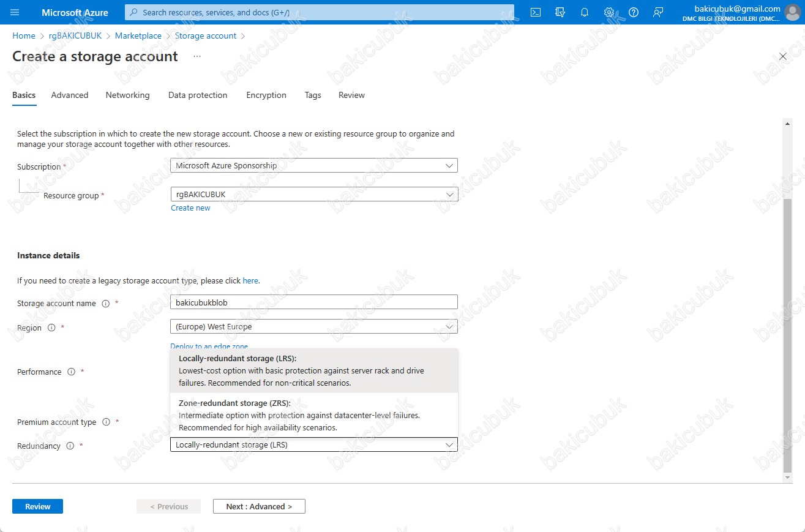Select Zone-redundant storage (ZRS) option

click(314, 415)
